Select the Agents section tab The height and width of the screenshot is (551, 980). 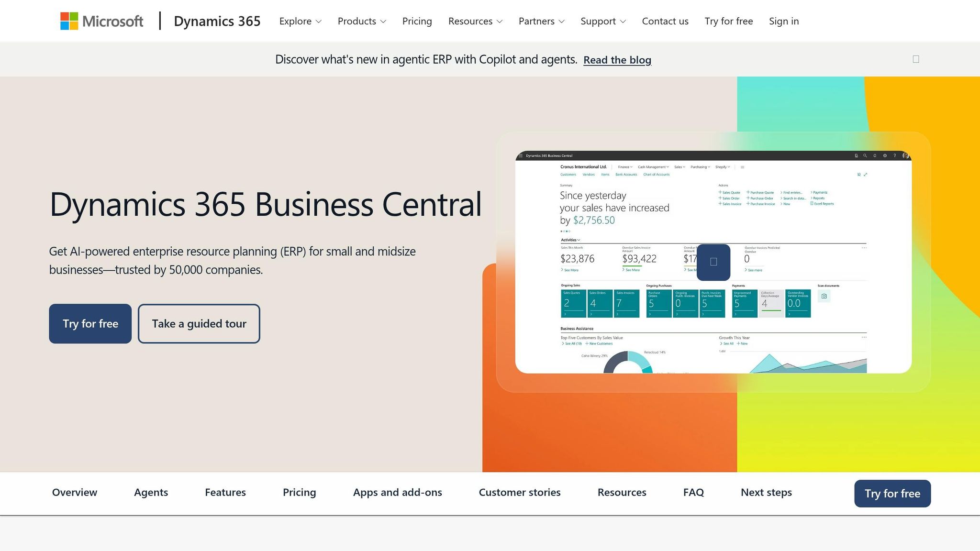pos(151,493)
